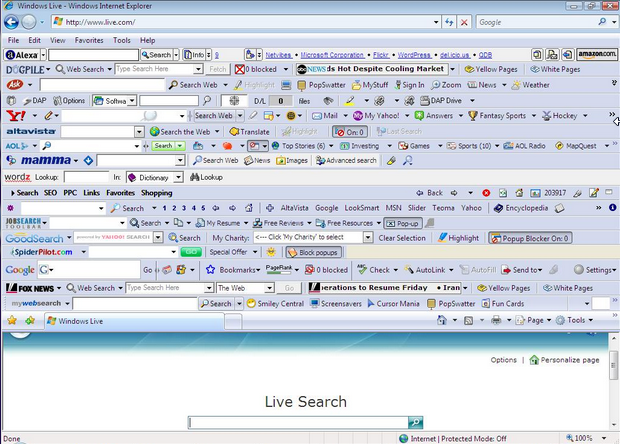620x444 pixels.
Task: Open Smiley Central on mywebsearch toolbar
Action: pos(275,304)
